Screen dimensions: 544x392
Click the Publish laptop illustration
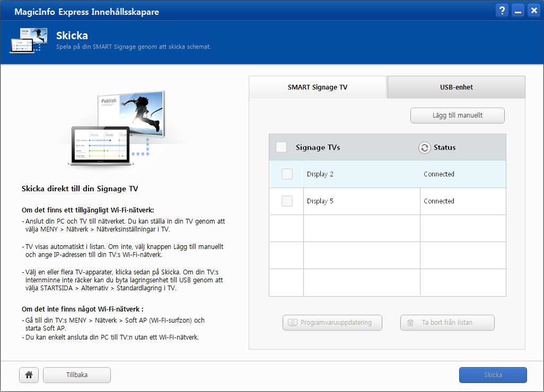click(x=118, y=128)
